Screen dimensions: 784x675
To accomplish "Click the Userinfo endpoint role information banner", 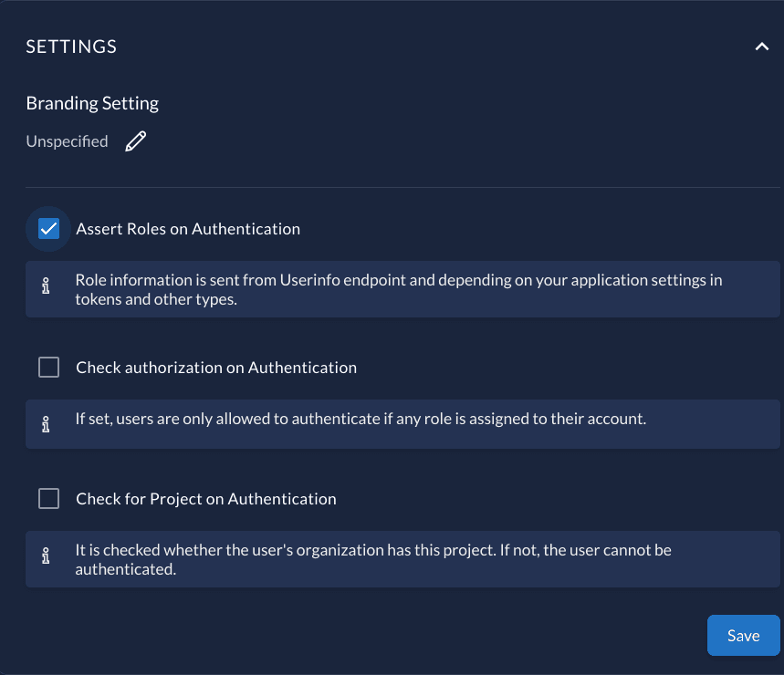I will pos(402,288).
